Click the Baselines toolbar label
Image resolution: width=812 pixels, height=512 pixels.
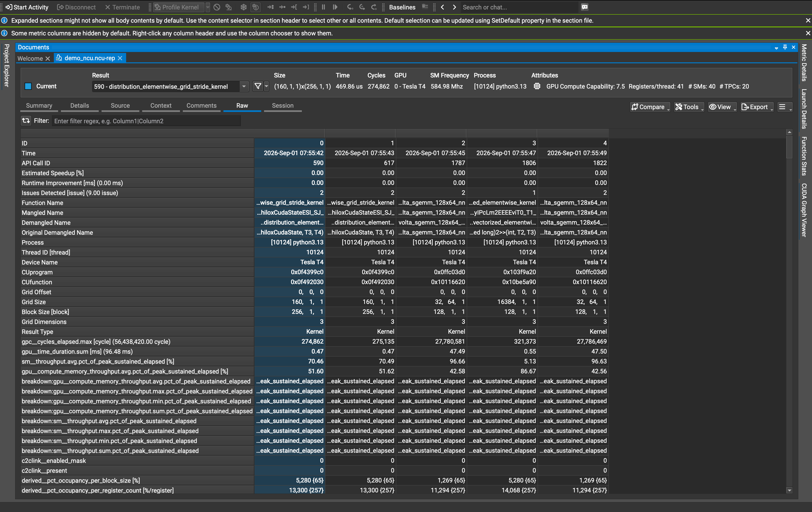[x=402, y=7]
